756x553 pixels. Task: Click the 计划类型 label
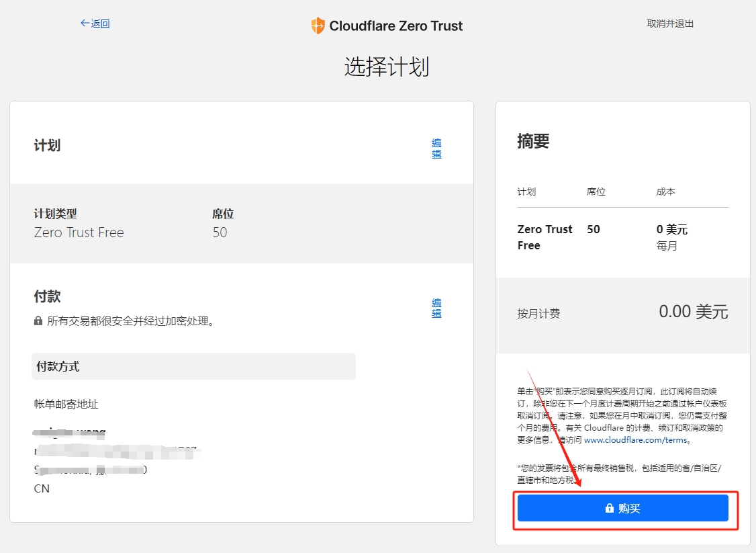[56, 214]
